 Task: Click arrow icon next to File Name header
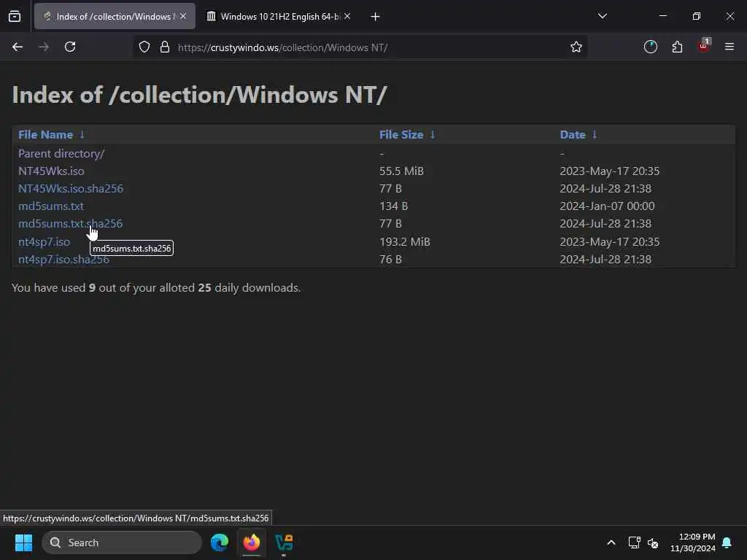click(82, 135)
